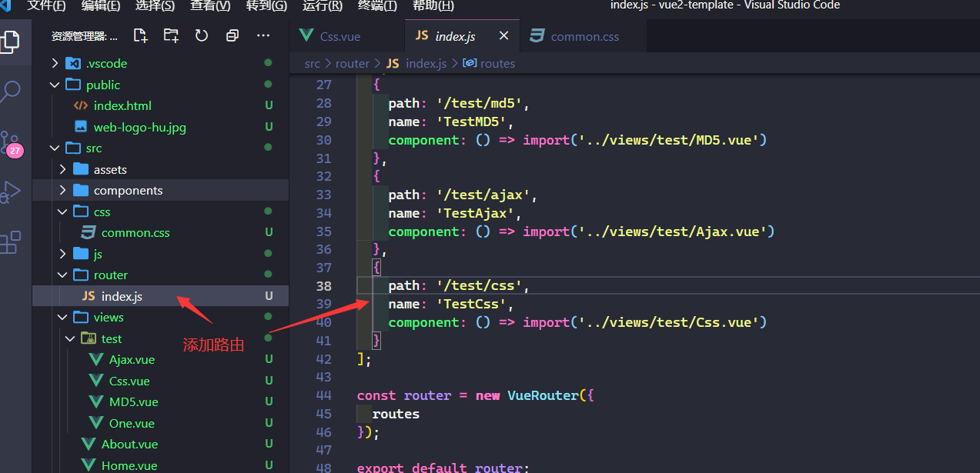Open explorer more actions ellipsis menu
This screenshot has width=980, height=473.
click(263, 35)
